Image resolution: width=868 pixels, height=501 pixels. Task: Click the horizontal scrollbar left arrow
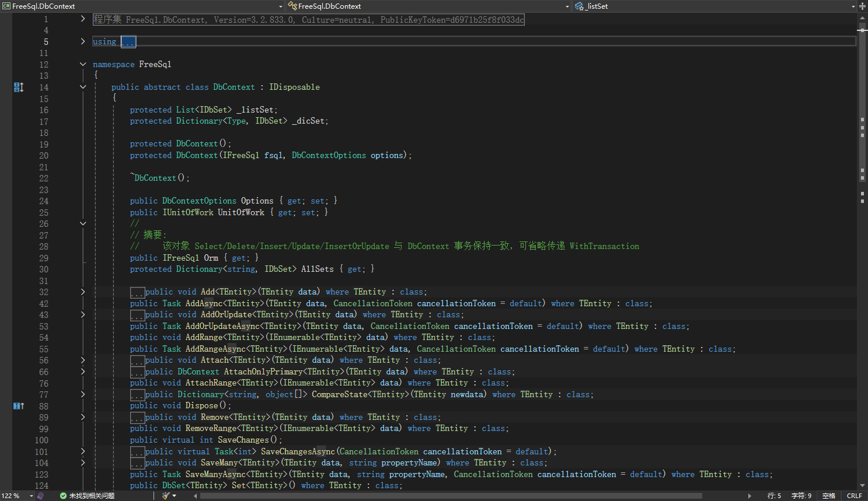click(196, 496)
